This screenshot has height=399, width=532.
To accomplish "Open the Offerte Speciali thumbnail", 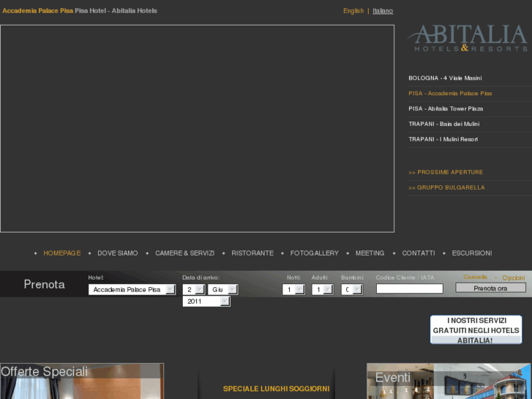I will click(82, 381).
